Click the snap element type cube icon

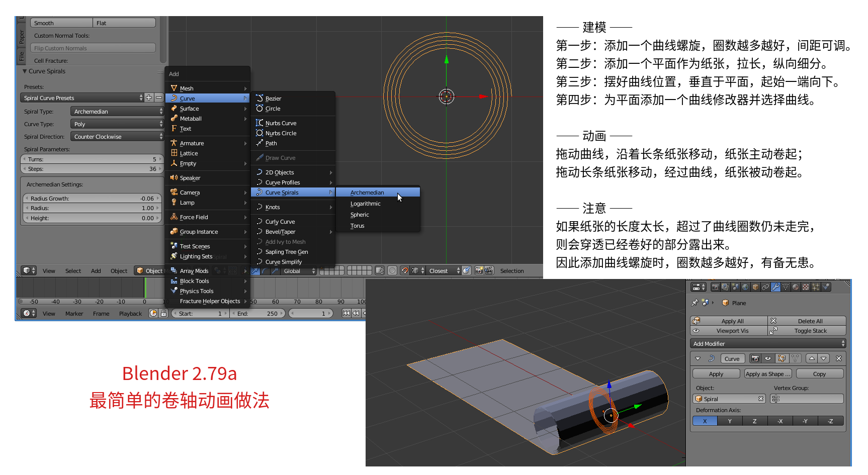[417, 270]
